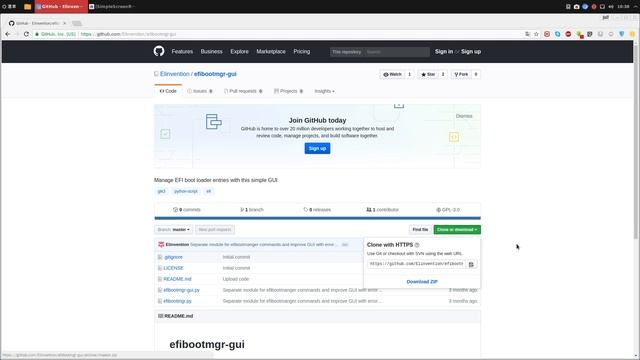View 1 branch
Image resolution: width=640 pixels, height=360 pixels.
pyautogui.click(x=252, y=210)
